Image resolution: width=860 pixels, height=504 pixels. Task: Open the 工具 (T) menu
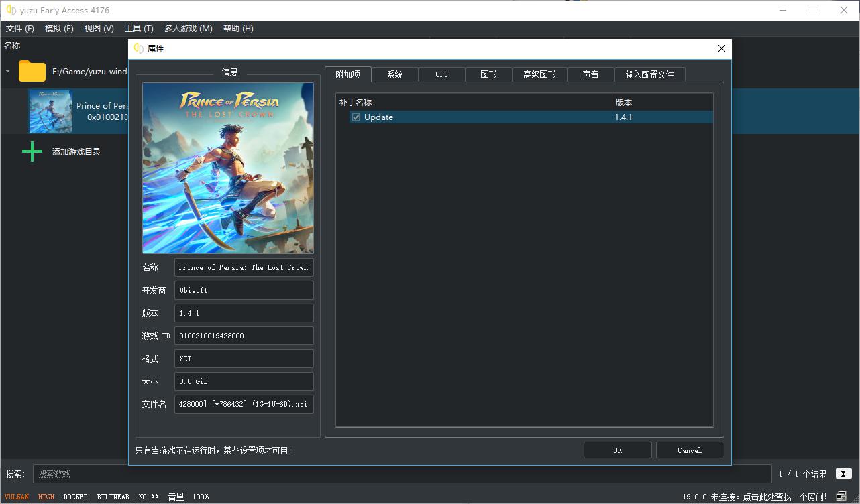pyautogui.click(x=139, y=29)
